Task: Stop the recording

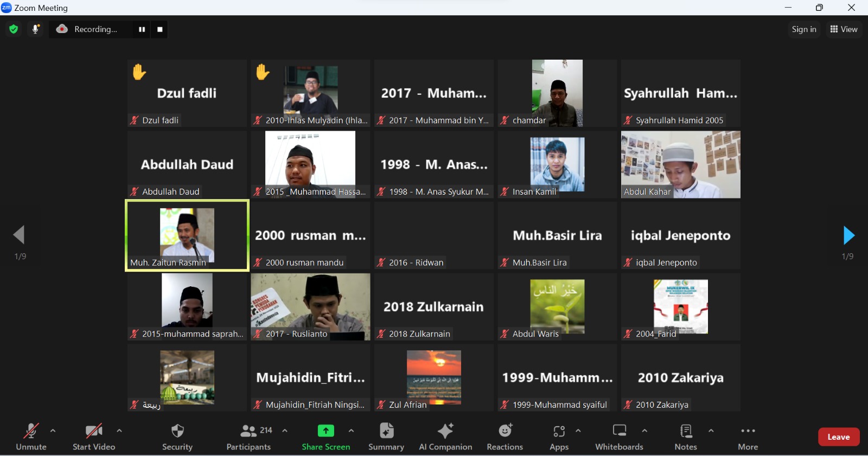Action: click(160, 29)
